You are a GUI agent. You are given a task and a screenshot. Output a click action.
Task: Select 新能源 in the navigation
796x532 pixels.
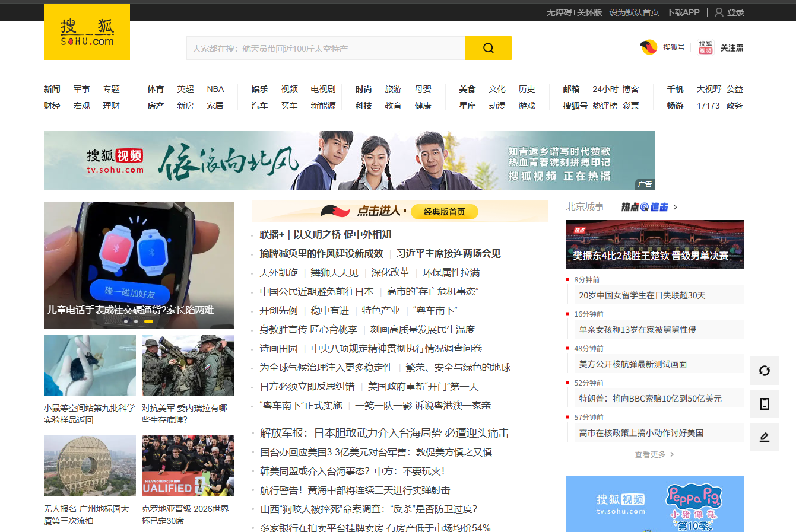coord(323,106)
